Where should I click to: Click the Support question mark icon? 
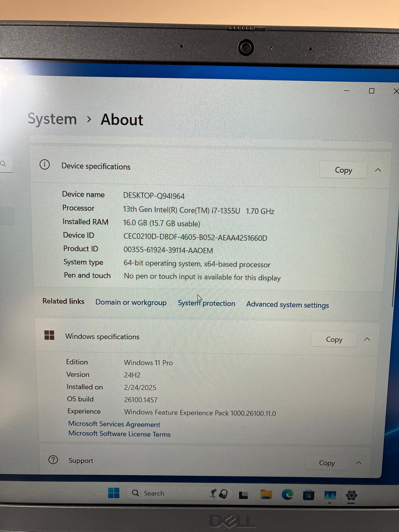point(53,460)
